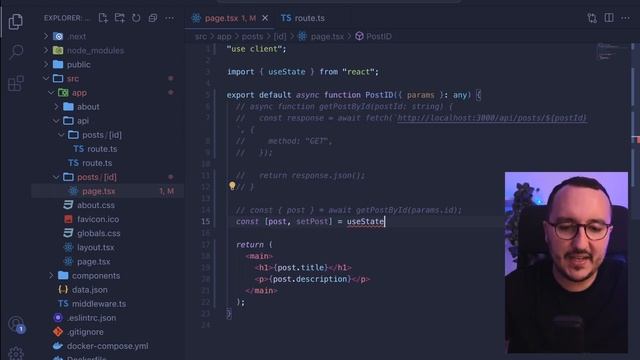Viewport: 640px width, 360px height.
Task: Click src in the breadcrumb
Action: point(201,36)
